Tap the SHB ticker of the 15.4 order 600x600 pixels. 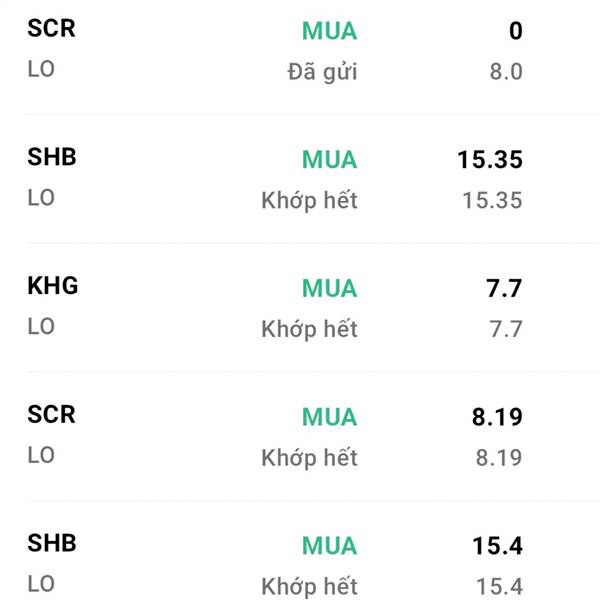point(52,544)
